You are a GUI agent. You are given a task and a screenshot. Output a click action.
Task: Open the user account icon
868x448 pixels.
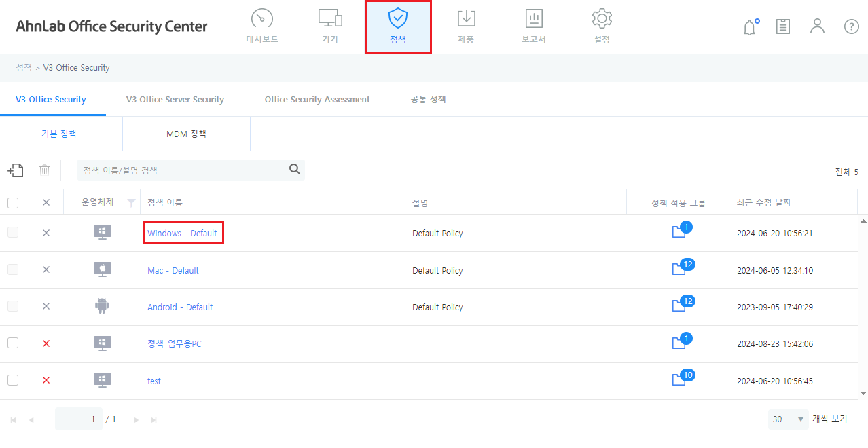point(817,26)
